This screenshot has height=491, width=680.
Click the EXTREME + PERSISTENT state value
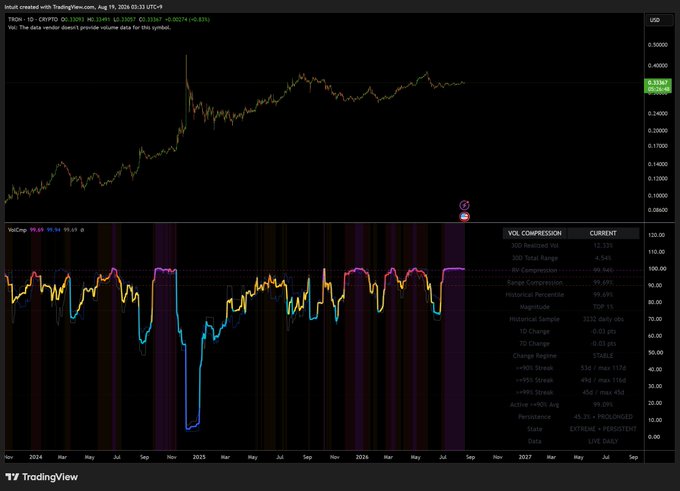click(x=603, y=429)
